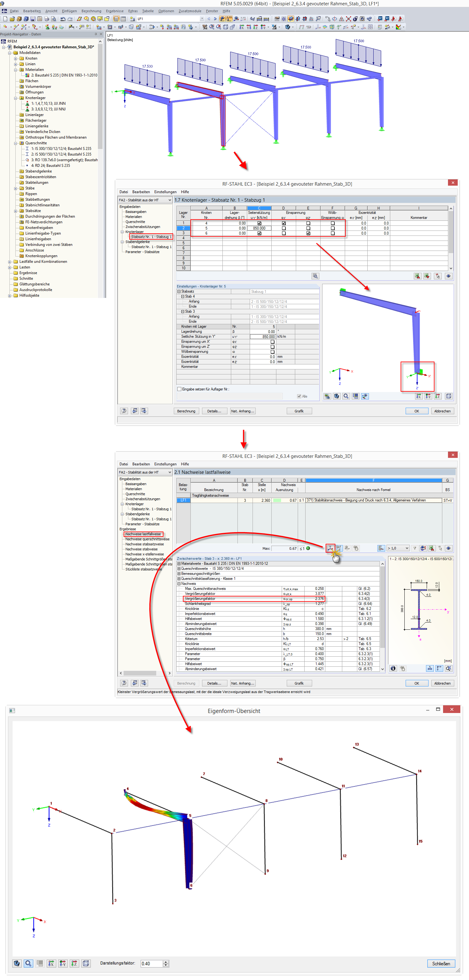Open the Berechnung menu in RFEM menu bar
The height and width of the screenshot is (980, 469).
pyautogui.click(x=91, y=11)
